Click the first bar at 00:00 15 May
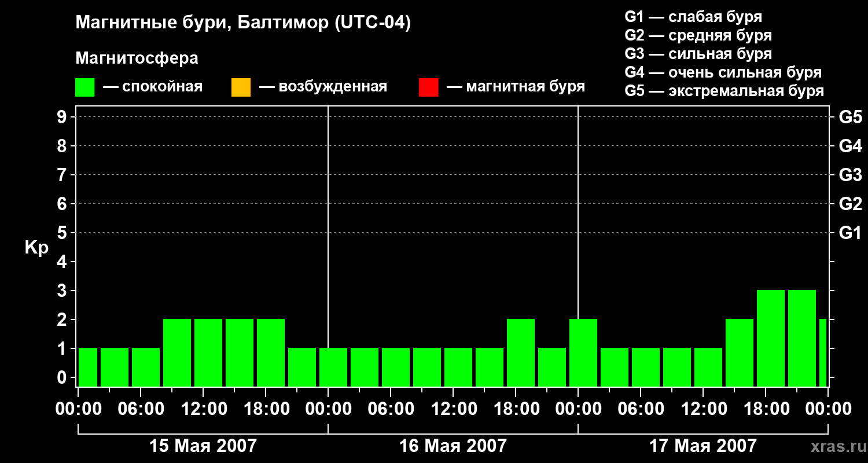 click(x=88, y=367)
